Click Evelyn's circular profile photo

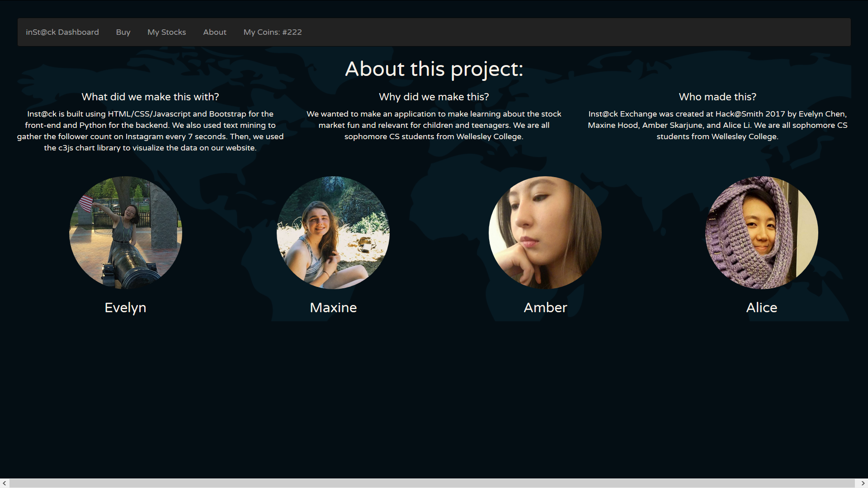click(126, 233)
